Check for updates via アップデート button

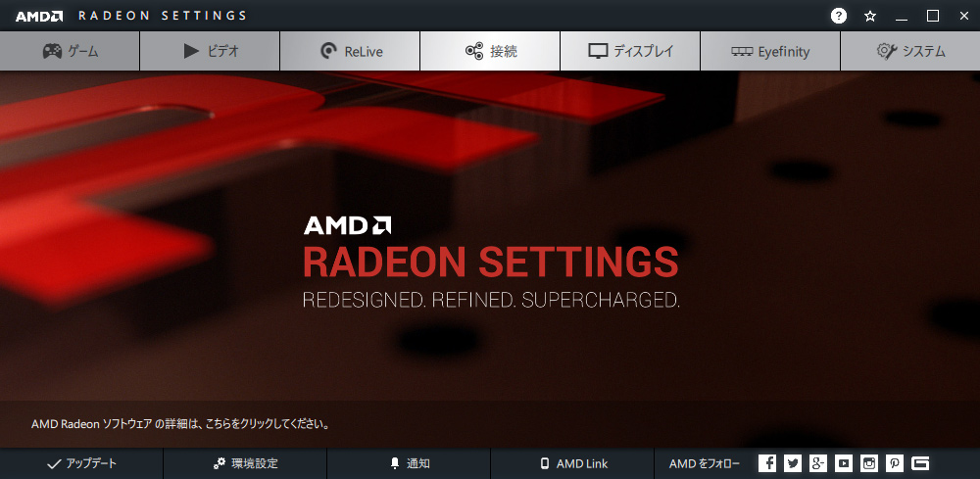[81, 463]
